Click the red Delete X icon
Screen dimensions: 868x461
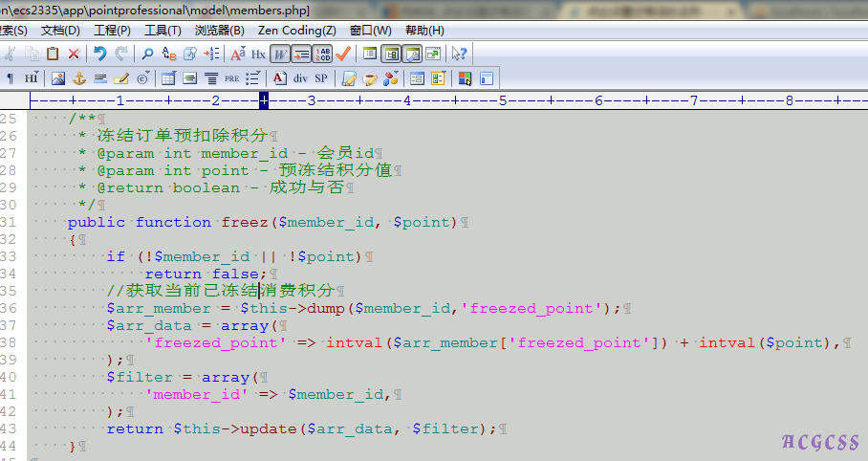coord(73,54)
